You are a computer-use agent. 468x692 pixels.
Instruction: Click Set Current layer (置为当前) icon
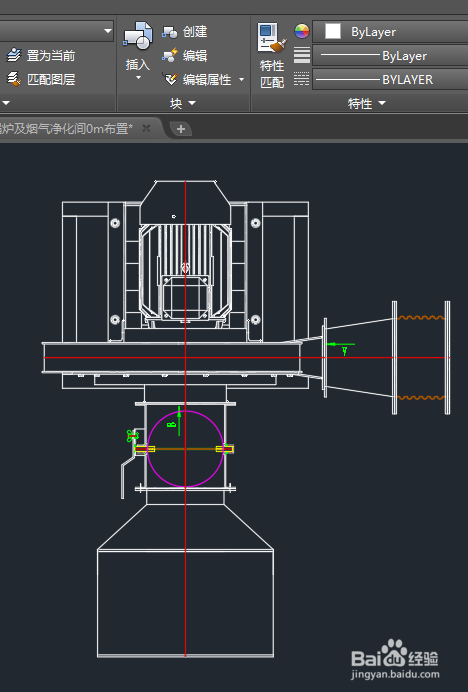coord(14,56)
